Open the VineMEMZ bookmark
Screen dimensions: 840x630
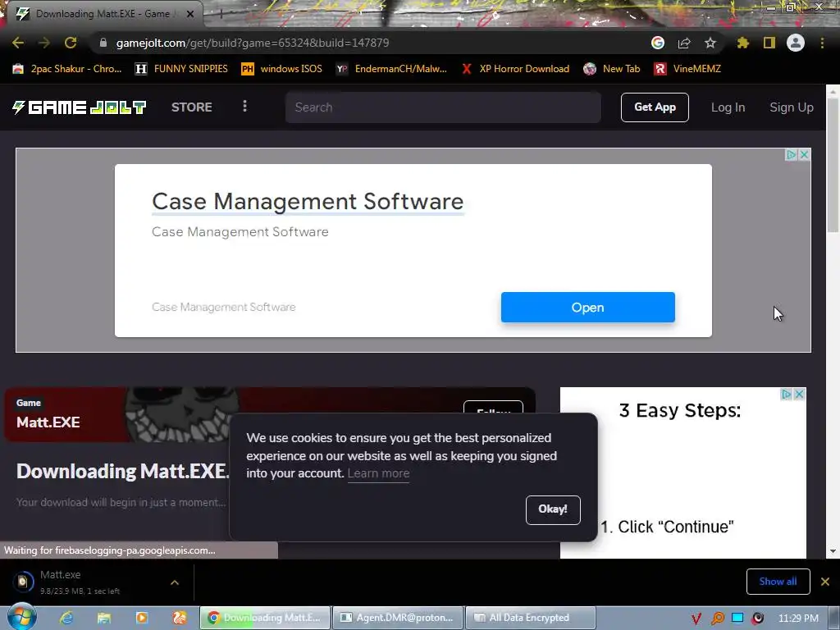(688, 69)
